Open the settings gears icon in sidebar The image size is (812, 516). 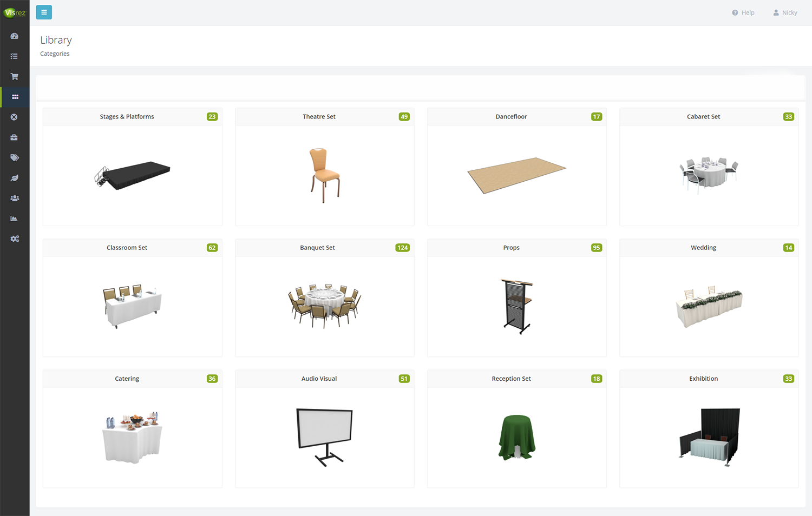[x=15, y=239]
